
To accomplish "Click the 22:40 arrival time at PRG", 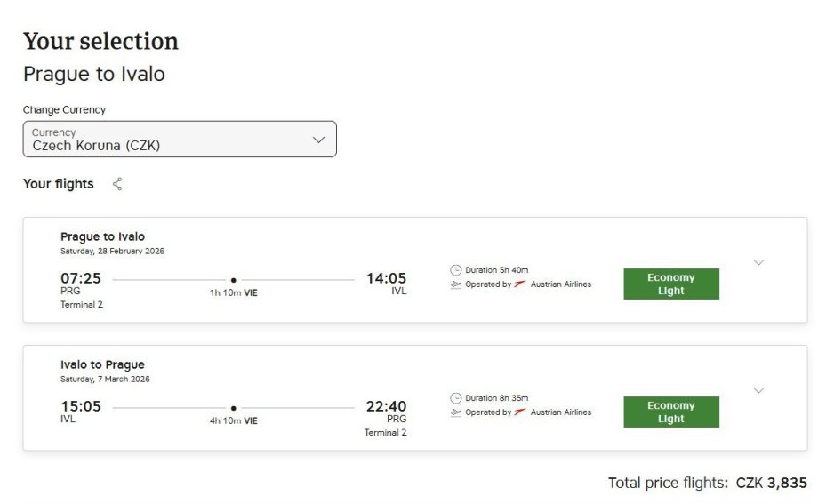I will [386, 406].
